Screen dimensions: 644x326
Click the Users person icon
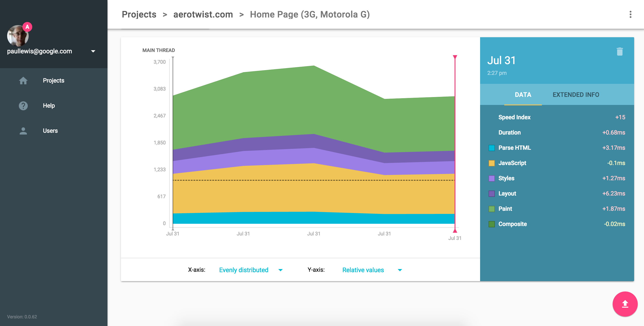[23, 131]
